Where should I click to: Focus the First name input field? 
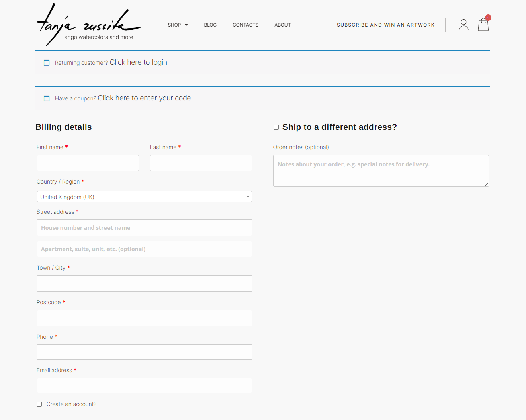tap(88, 163)
